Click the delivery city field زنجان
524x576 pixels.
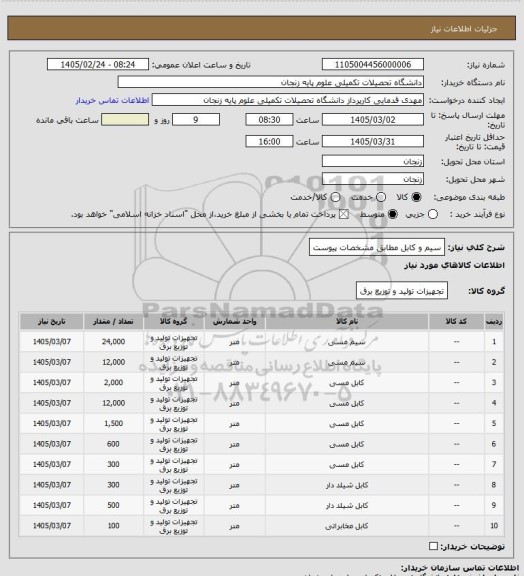pos(373,179)
